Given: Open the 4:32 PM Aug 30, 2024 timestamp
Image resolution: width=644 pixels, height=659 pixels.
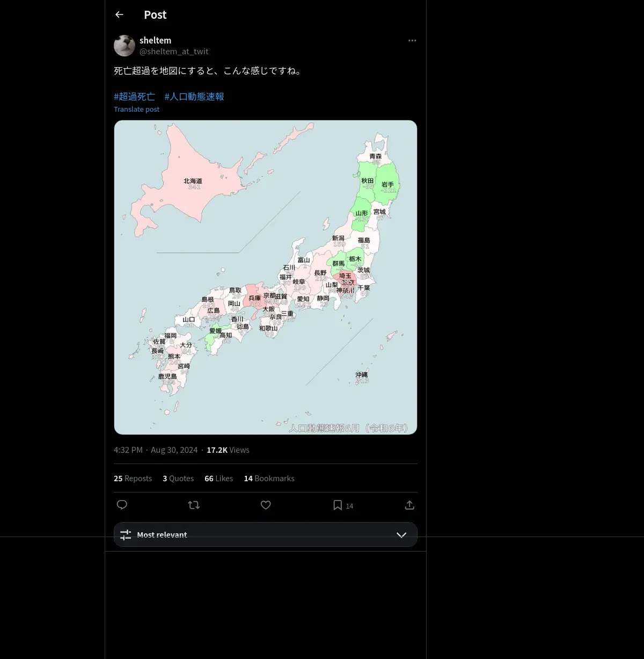Looking at the screenshot, I should click(x=156, y=450).
